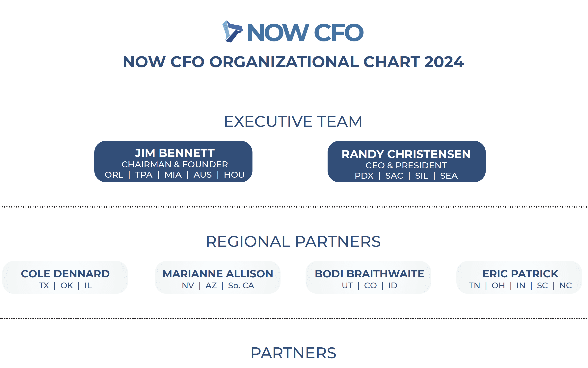
Task: Select the Jim Bennett Chairman & Founder card
Action: pyautogui.click(x=173, y=161)
